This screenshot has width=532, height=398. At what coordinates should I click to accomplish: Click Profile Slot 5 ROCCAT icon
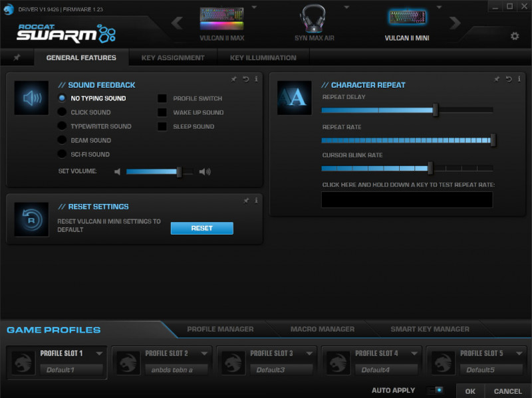pos(443,363)
